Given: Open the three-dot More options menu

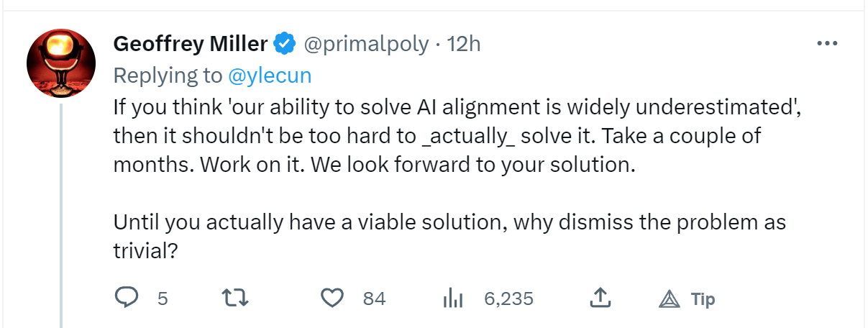Looking at the screenshot, I should tap(828, 44).
